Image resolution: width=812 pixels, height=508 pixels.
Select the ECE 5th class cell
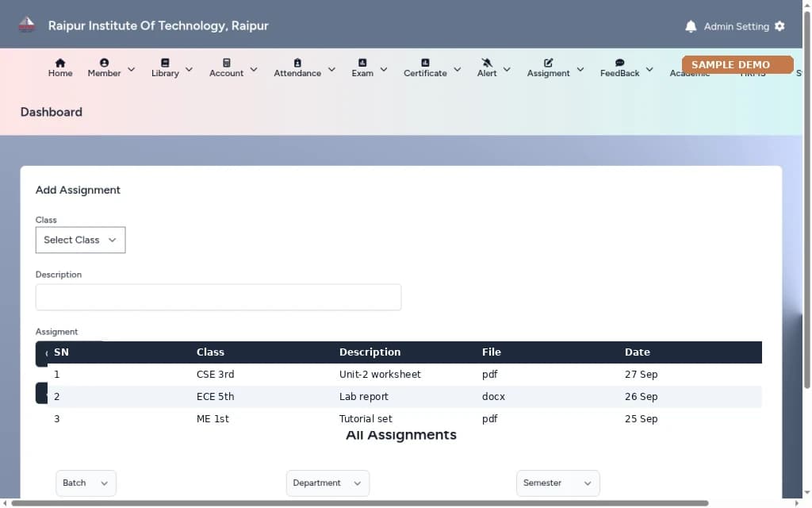click(x=215, y=397)
